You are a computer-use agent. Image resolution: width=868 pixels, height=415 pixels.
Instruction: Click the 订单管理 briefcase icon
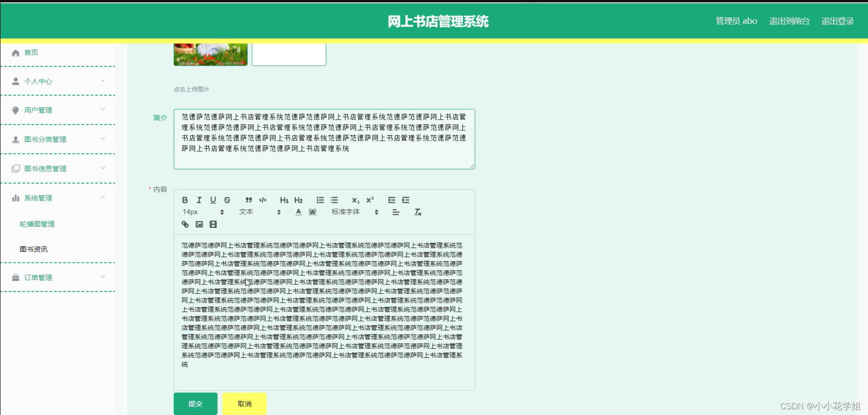click(x=15, y=277)
